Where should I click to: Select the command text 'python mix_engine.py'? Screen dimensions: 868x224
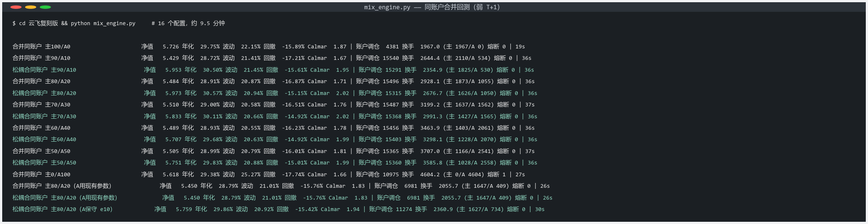[x=103, y=23]
